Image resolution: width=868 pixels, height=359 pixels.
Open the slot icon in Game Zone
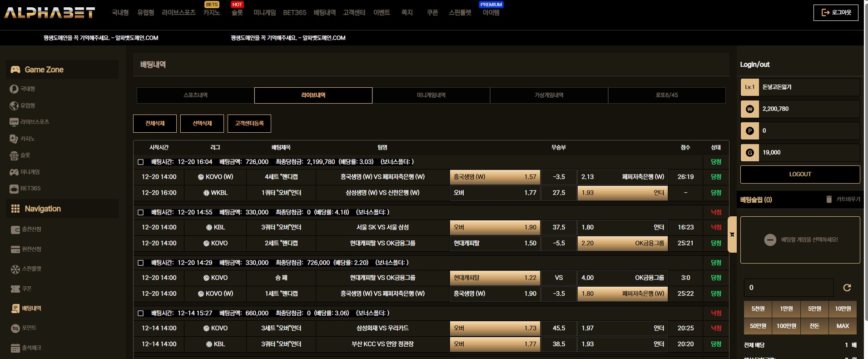point(14,155)
